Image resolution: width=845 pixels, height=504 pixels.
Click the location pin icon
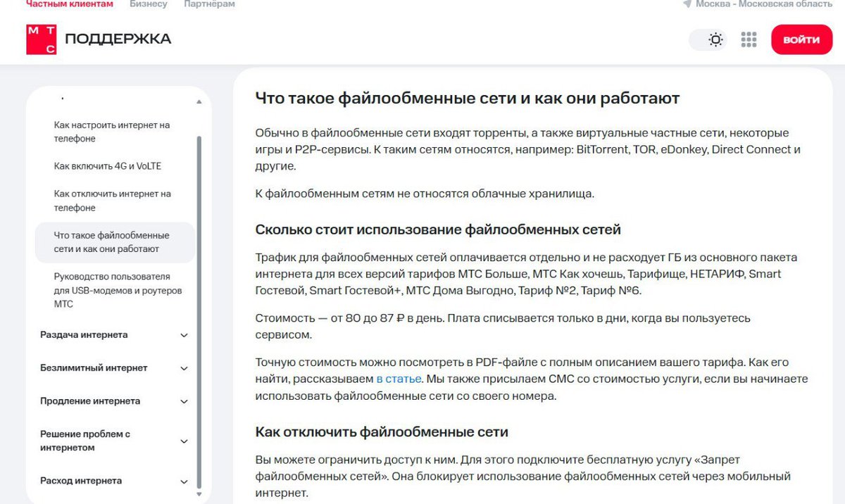coord(684,6)
